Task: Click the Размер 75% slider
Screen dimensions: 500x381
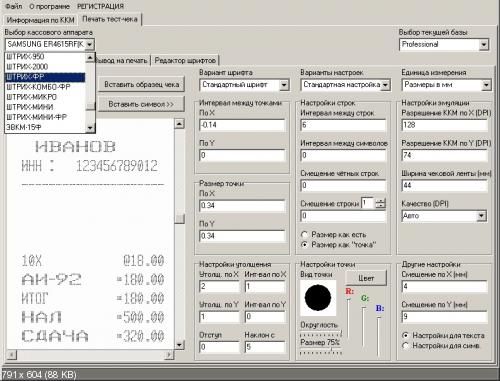Action: [321, 351]
